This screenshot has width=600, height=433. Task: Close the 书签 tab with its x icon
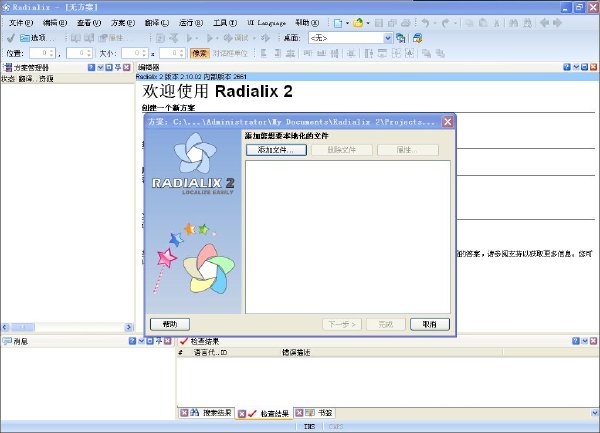click(299, 412)
